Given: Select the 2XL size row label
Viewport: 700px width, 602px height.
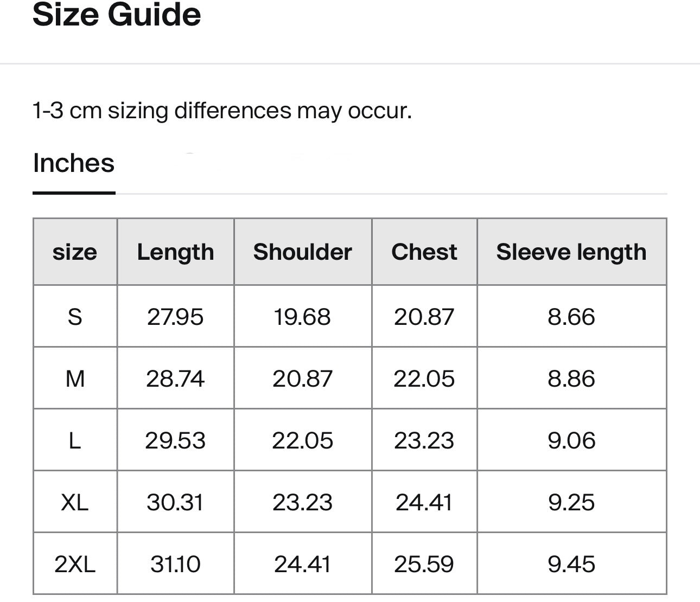Looking at the screenshot, I should pos(75,564).
